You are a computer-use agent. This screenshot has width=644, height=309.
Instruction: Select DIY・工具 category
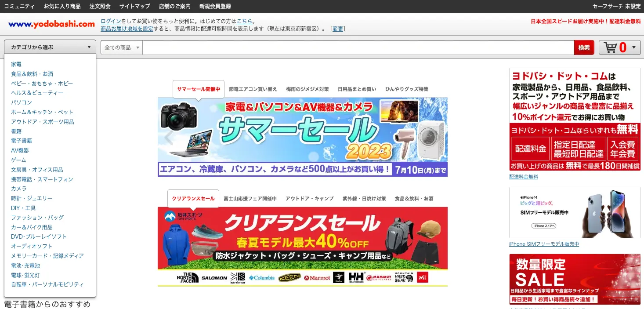pyautogui.click(x=23, y=208)
